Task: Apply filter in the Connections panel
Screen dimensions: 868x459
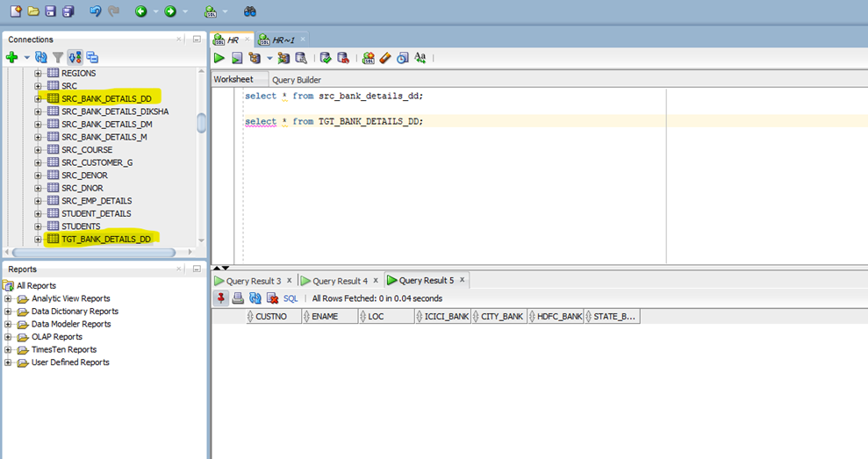Action: [58, 57]
